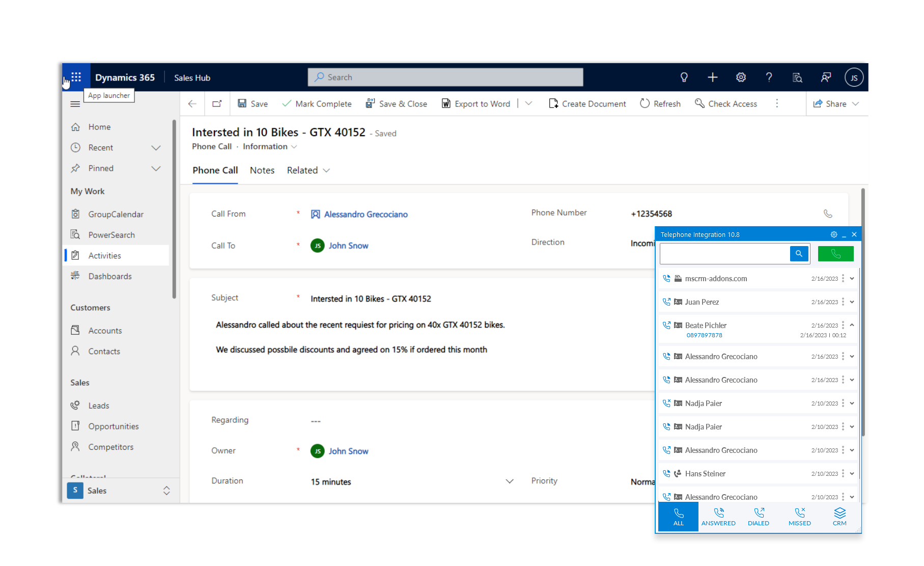Expand the Recent section chevron
Viewport: 924px width, 566px height.
(x=156, y=148)
